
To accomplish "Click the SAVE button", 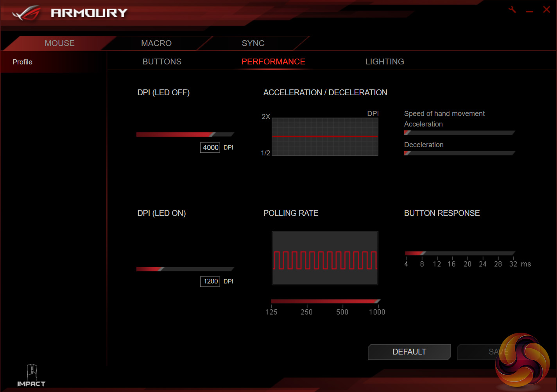I will [498, 352].
